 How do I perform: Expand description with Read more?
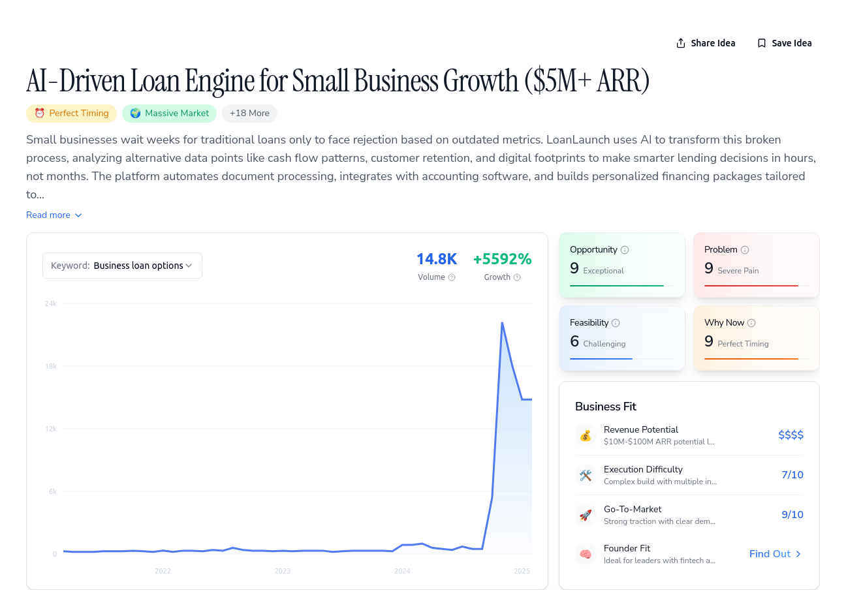(54, 215)
